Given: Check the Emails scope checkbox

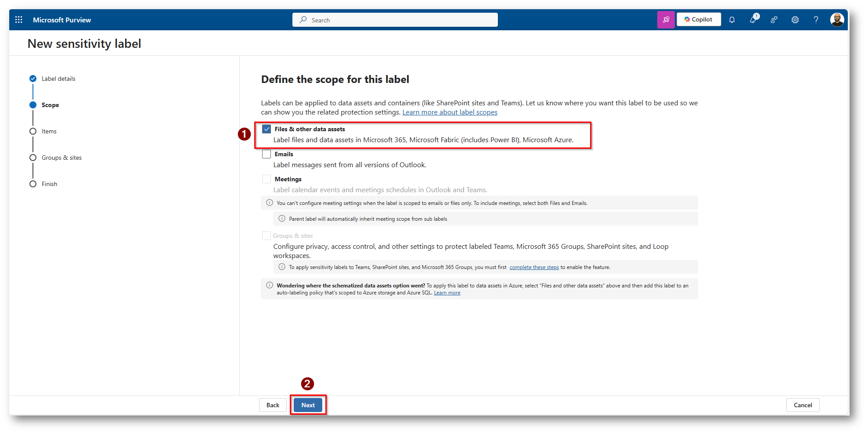Looking at the screenshot, I should pyautogui.click(x=267, y=154).
